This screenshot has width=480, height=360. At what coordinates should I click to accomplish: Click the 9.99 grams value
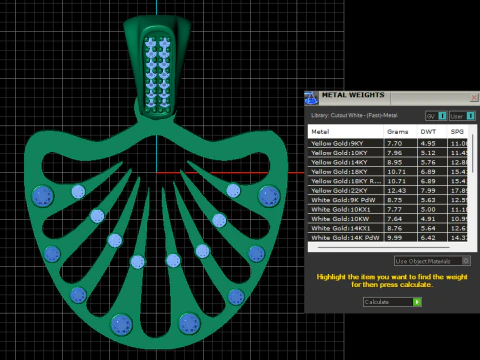(x=395, y=238)
